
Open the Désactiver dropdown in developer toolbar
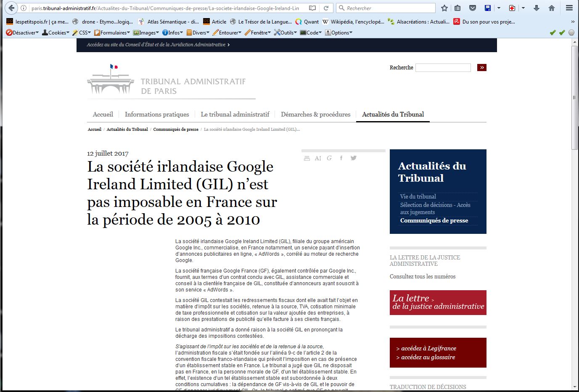(22, 32)
